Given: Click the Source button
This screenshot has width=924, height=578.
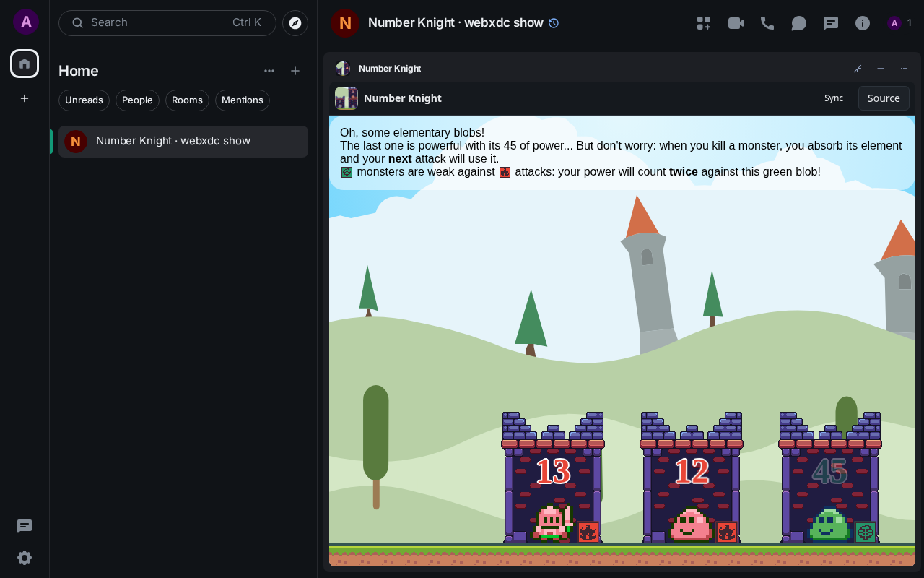Looking at the screenshot, I should pos(884,98).
